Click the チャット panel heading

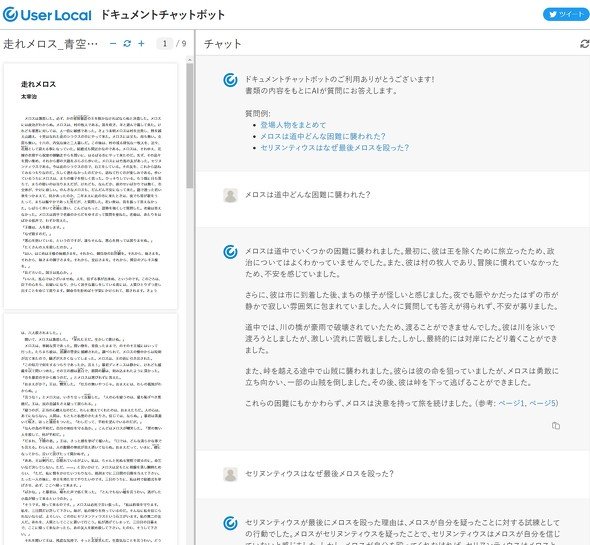222,44
